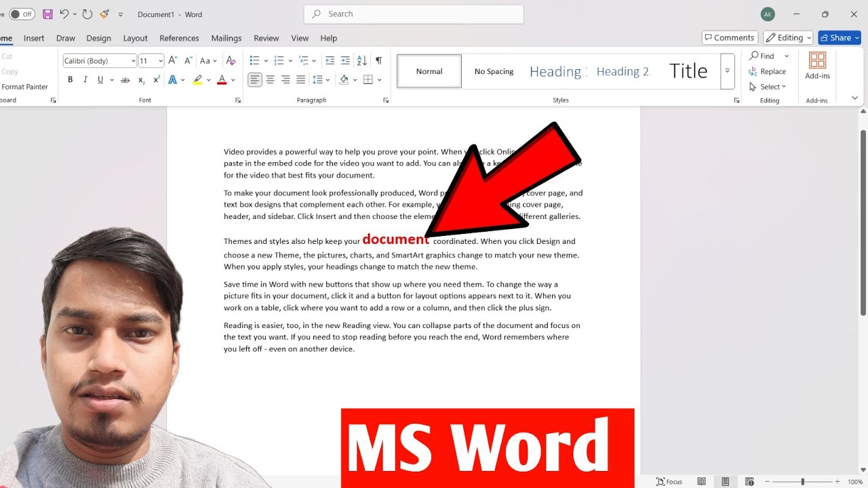
Task: Click the Shading paint bucket icon
Action: 344,80
